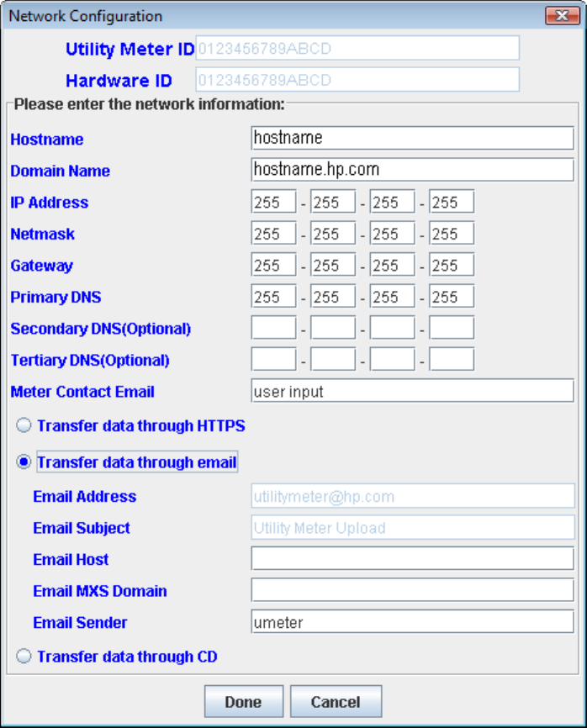Viewport: 587px width, 728px height.
Task: Select Transfer data through email radio button
Action: click(24, 462)
